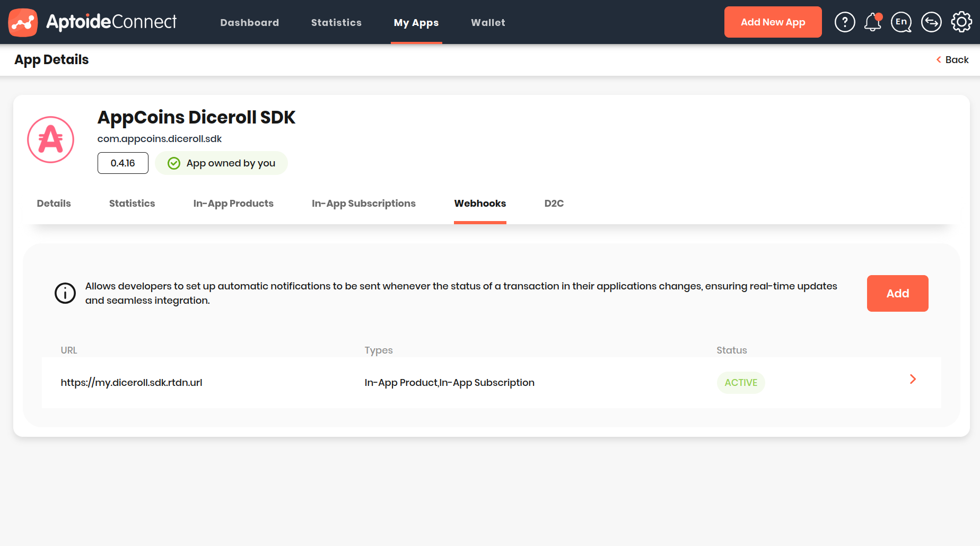This screenshot has width=980, height=546.
Task: Click the Add New App button
Action: (773, 22)
